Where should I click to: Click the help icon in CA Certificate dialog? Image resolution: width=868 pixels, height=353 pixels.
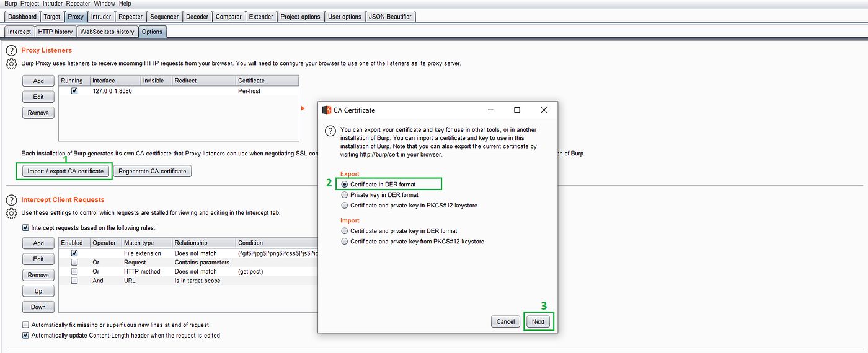[x=330, y=131]
